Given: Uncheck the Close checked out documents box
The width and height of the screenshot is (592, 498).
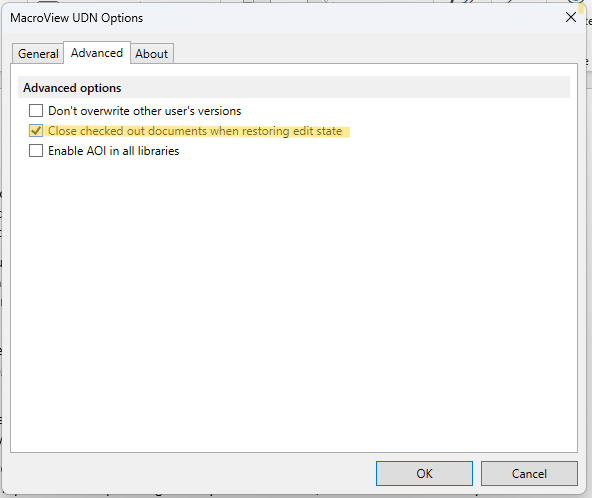Looking at the screenshot, I should [36, 131].
